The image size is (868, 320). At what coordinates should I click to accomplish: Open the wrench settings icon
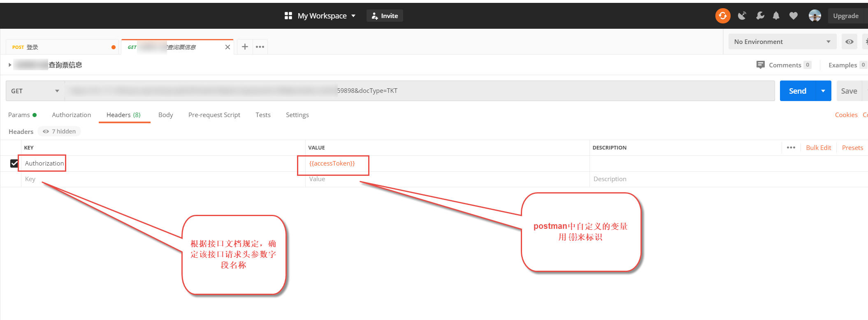[x=760, y=16]
